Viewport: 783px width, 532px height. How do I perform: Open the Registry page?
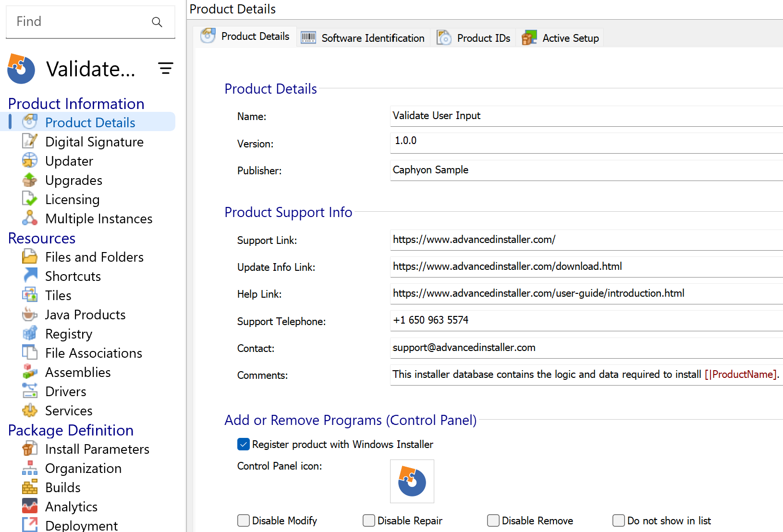[x=69, y=334]
